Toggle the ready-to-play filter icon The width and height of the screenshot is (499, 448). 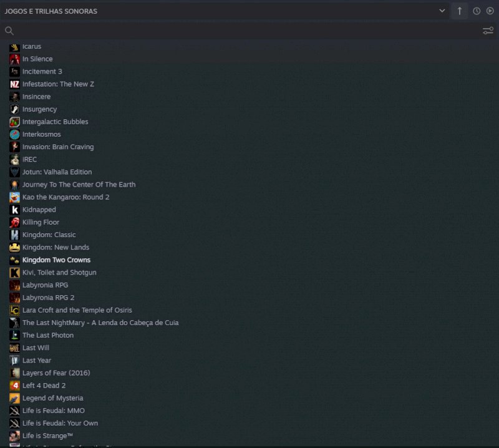(490, 11)
